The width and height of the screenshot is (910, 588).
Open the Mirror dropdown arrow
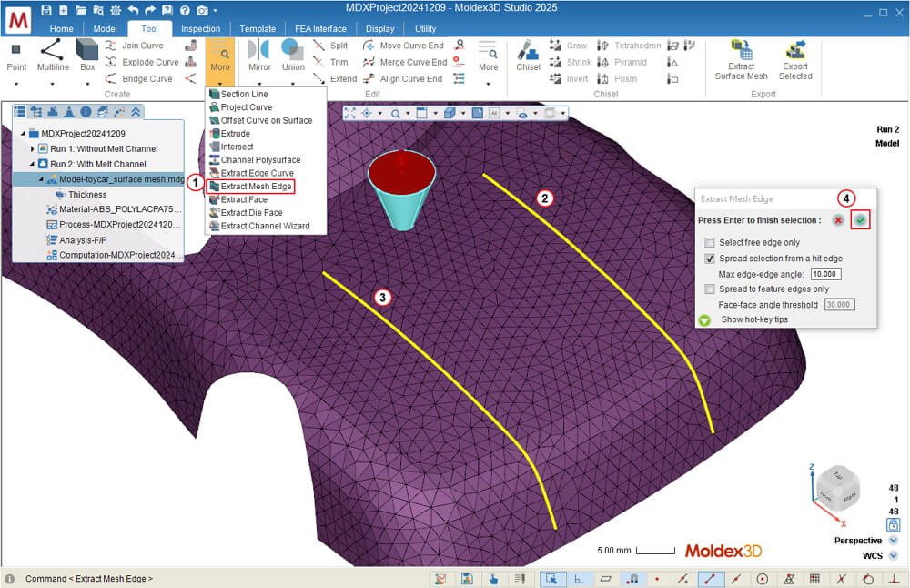[258, 84]
